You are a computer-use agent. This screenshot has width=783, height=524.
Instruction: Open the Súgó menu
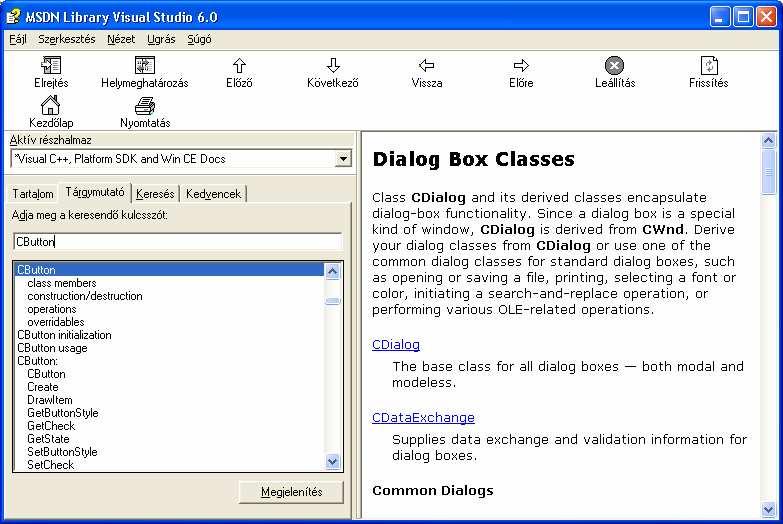tap(199, 39)
